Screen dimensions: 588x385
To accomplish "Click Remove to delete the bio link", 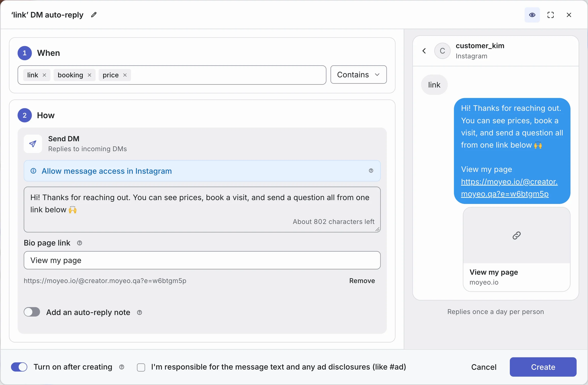I will [362, 280].
